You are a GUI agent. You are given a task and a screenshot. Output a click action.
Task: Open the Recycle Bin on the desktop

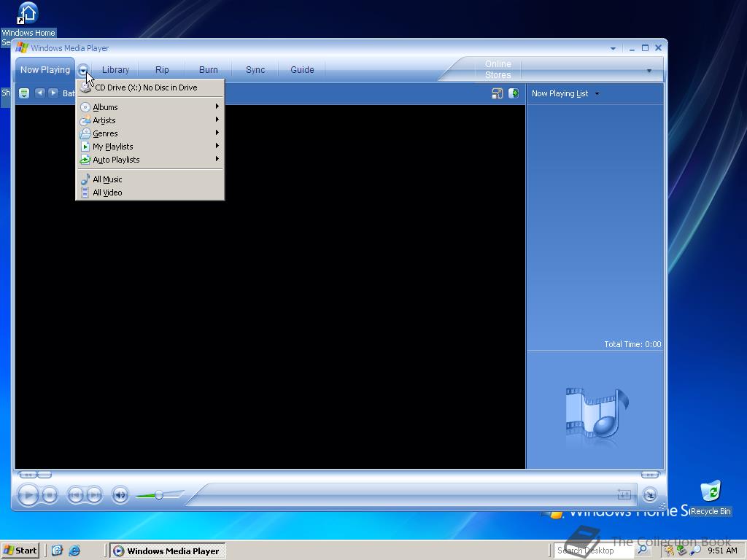pos(711,497)
